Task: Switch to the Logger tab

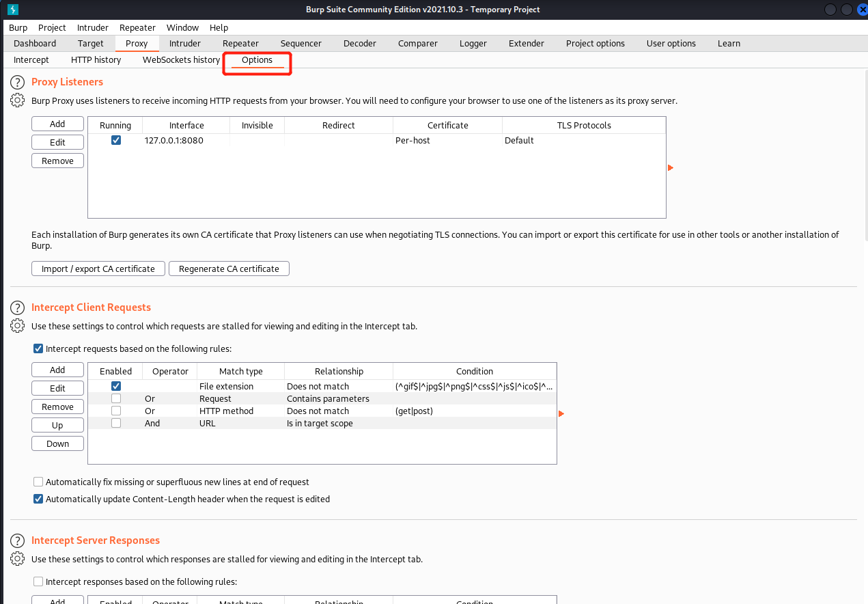Action: tap(473, 43)
